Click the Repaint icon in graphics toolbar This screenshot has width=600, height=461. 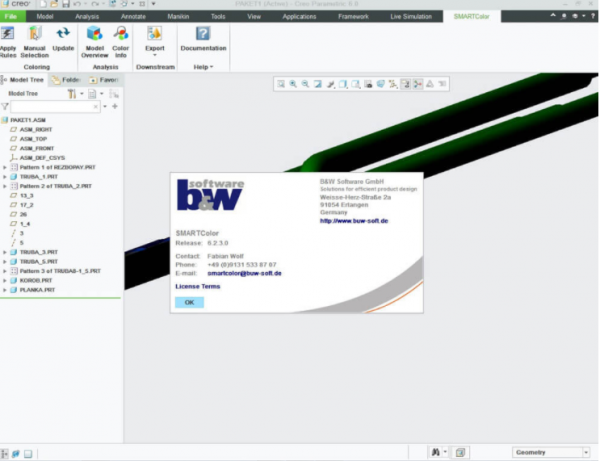(x=318, y=84)
